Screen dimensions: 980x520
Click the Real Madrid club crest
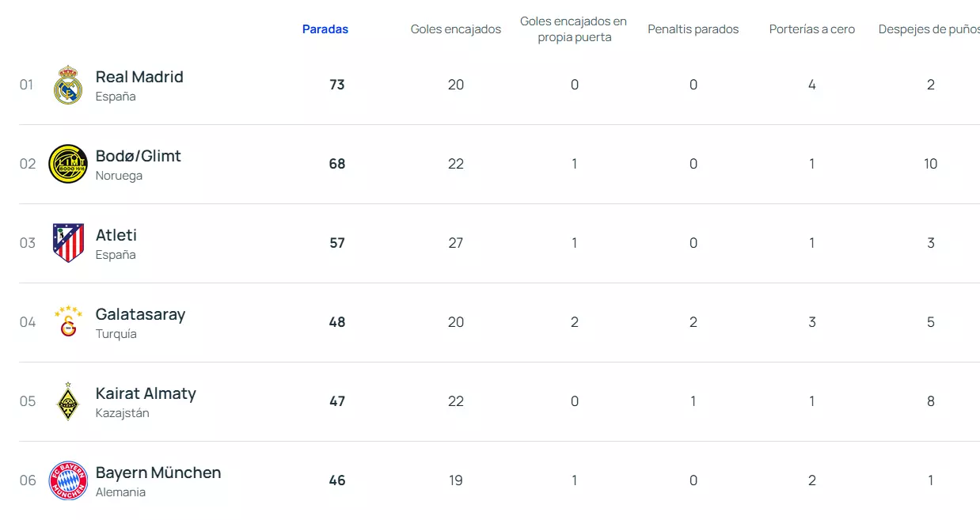click(x=68, y=85)
